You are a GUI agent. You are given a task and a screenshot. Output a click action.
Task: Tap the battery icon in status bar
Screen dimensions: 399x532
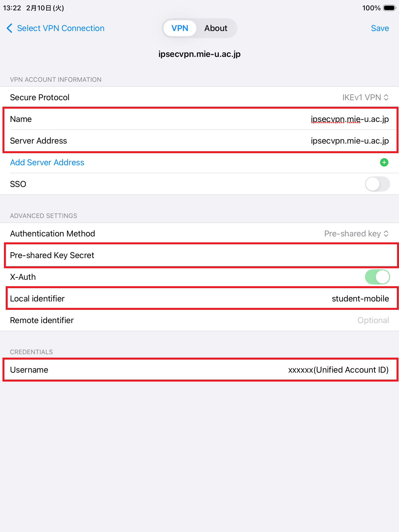(390, 8)
